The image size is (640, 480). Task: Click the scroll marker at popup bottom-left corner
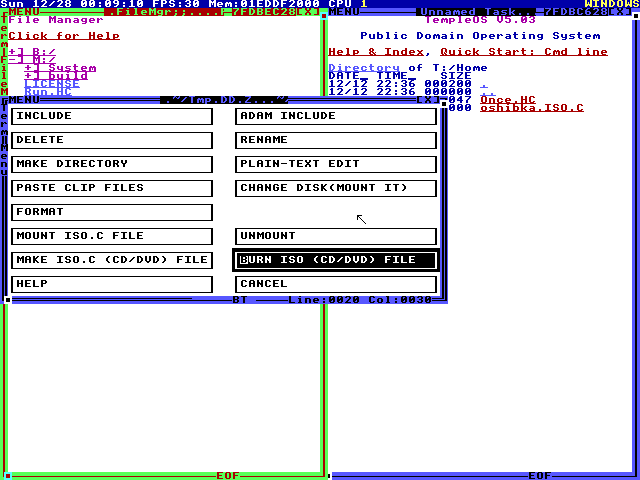(x=8, y=300)
